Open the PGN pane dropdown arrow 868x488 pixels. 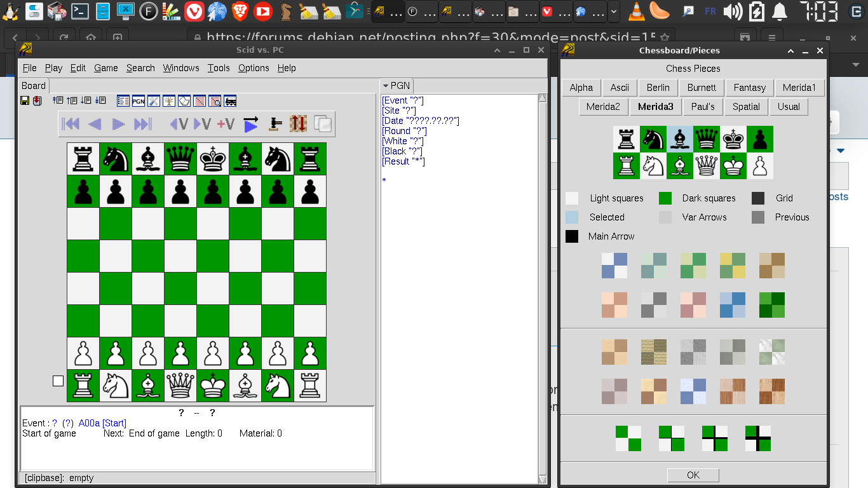coord(385,86)
